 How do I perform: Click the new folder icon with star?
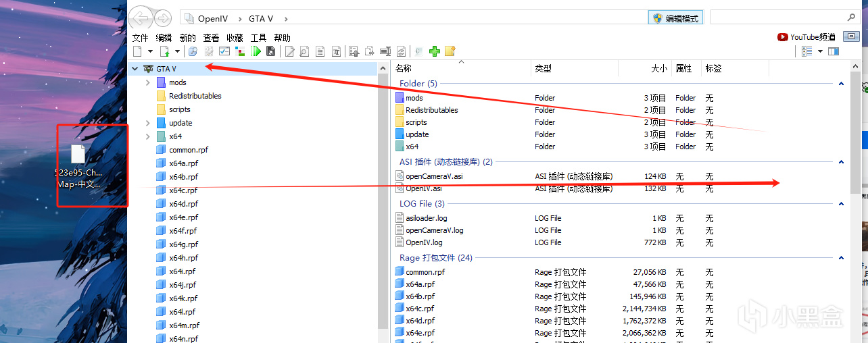(450, 51)
